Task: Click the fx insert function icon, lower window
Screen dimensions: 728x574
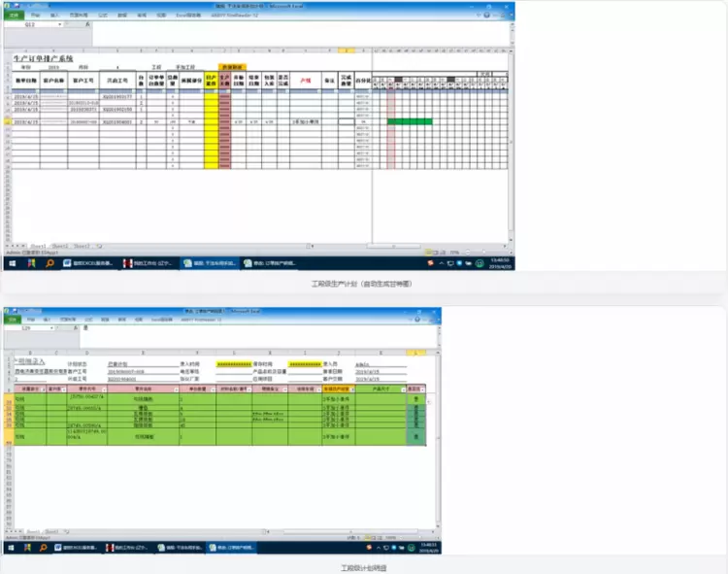Action: pyautogui.click(x=75, y=328)
